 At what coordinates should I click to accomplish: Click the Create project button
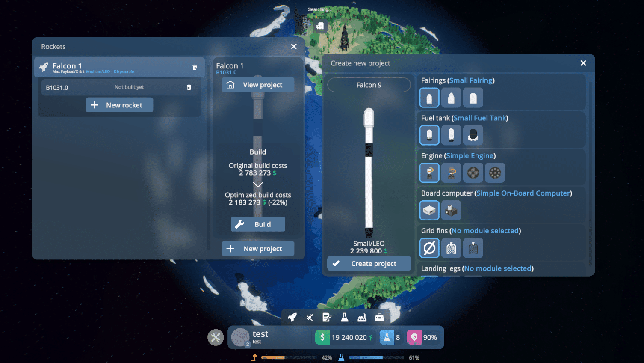[369, 264]
